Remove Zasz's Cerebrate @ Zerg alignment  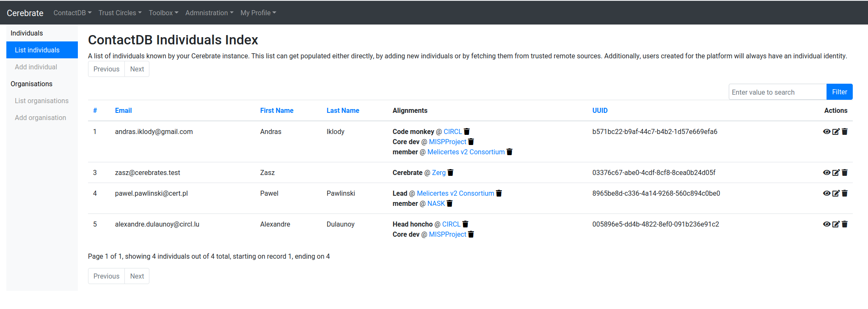click(x=450, y=172)
